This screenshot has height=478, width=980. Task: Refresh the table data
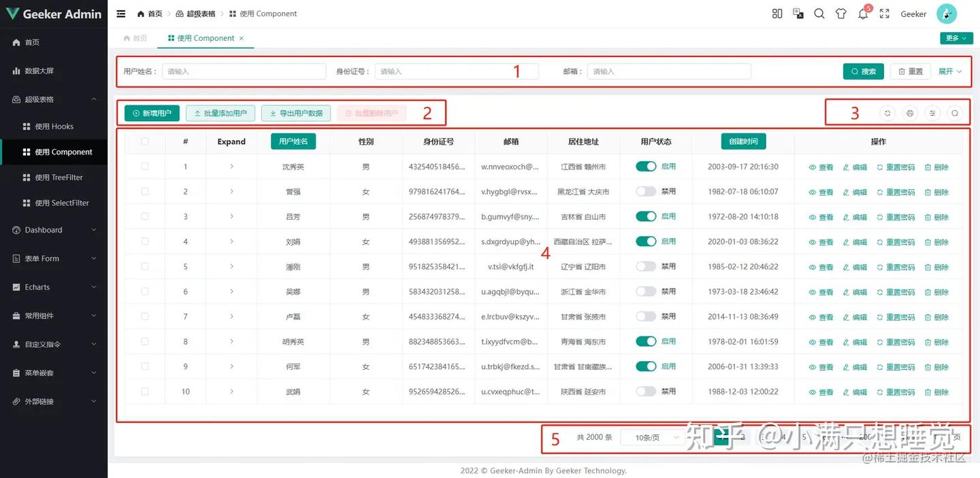[888, 113]
